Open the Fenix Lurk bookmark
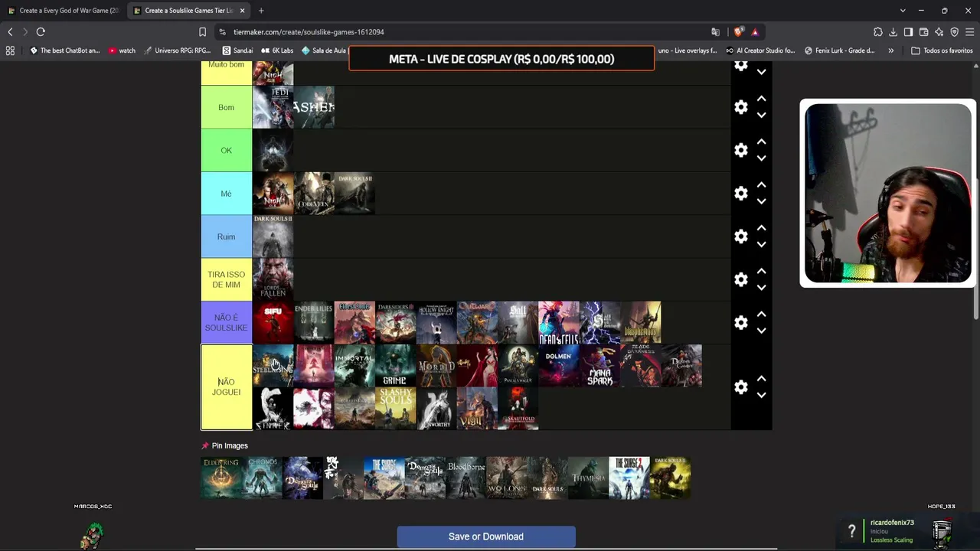Image resolution: width=980 pixels, height=551 pixels. click(x=839, y=51)
